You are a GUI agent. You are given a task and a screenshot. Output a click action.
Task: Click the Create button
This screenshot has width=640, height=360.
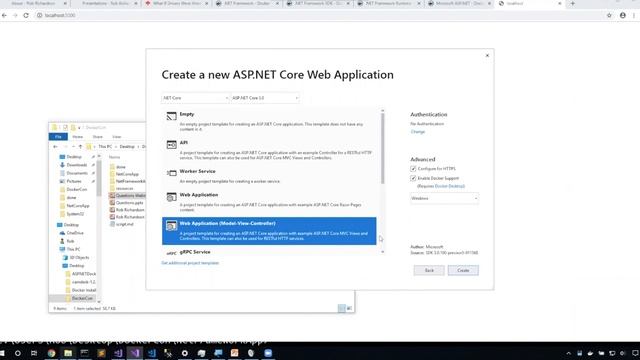(x=463, y=270)
